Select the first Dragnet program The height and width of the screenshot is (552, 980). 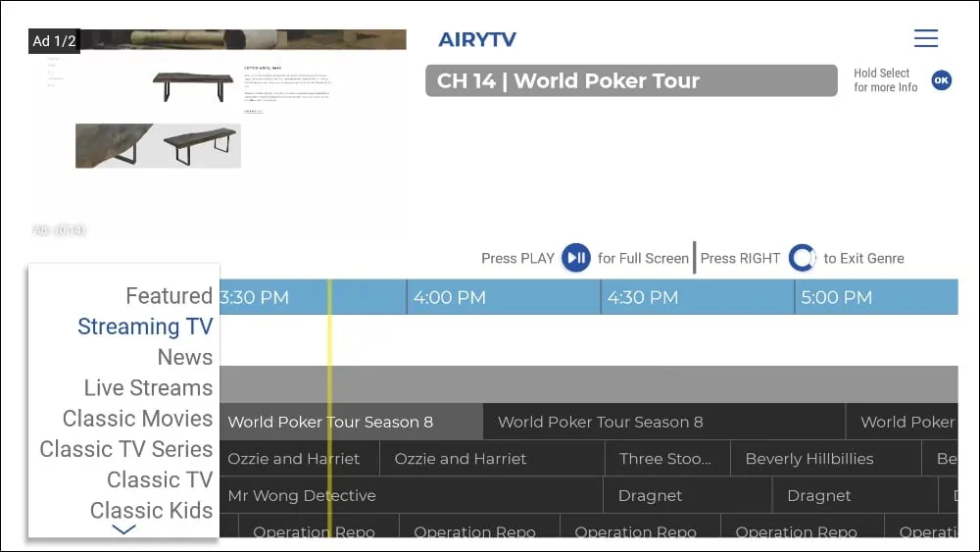(688, 495)
